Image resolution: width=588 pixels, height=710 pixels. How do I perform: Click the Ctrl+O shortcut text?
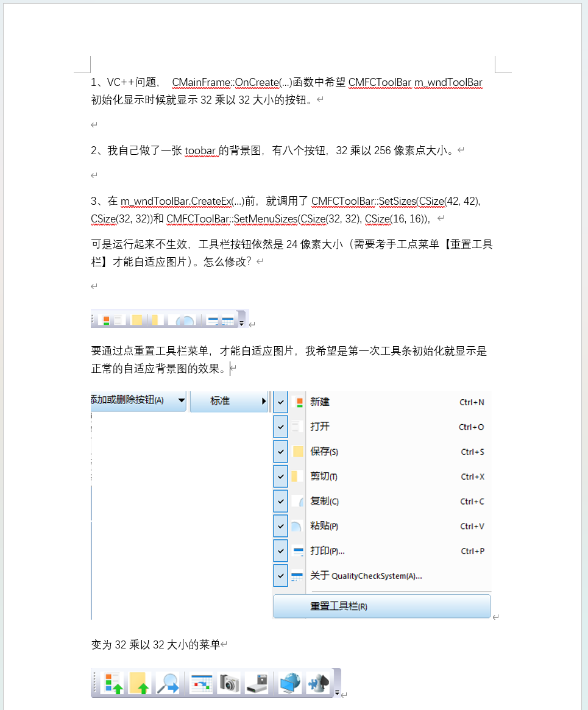click(471, 427)
